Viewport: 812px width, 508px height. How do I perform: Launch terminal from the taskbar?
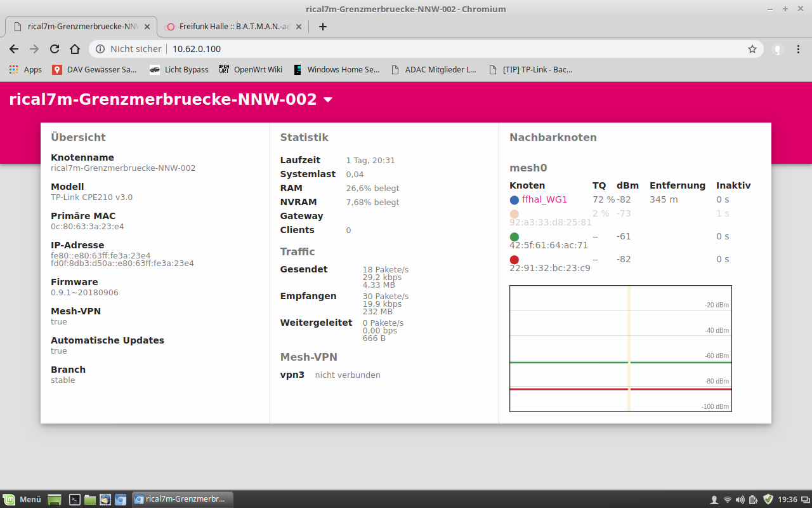tap(75, 499)
